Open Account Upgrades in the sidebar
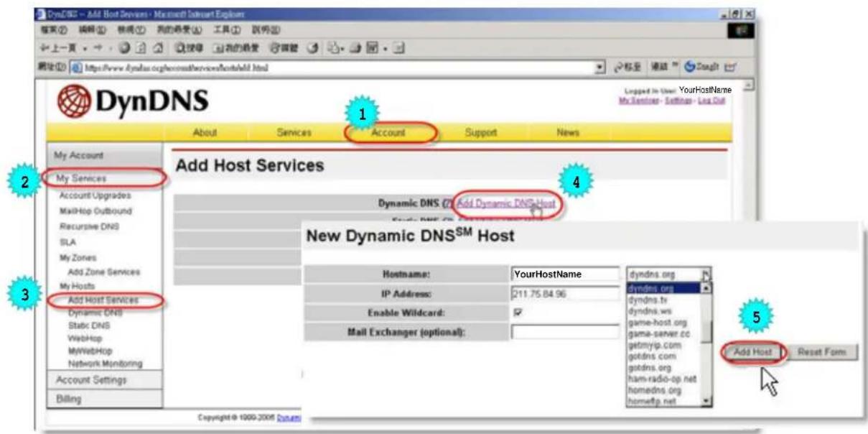Image resolution: width=868 pixels, height=434 pixels. 95,196
